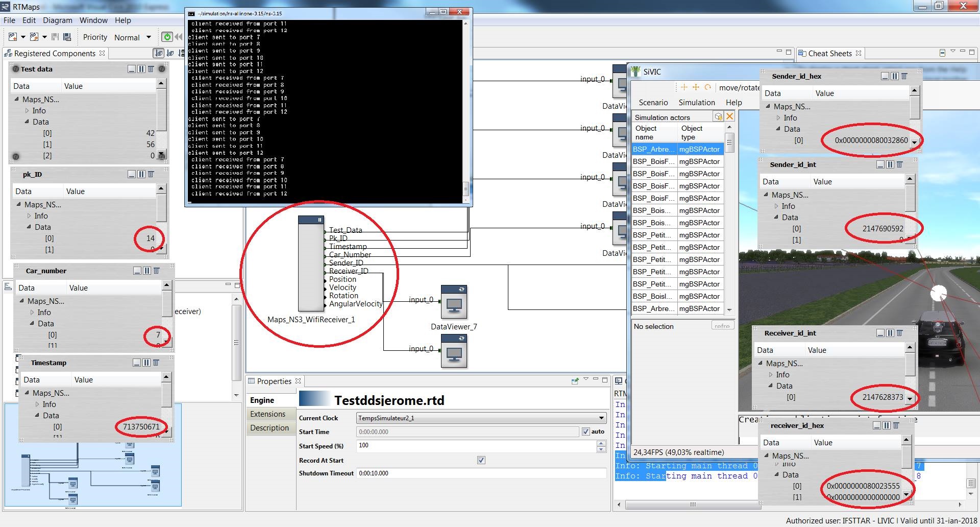980x527 pixels.
Task: Click the green run/power button in toolbar
Action: tap(167, 37)
